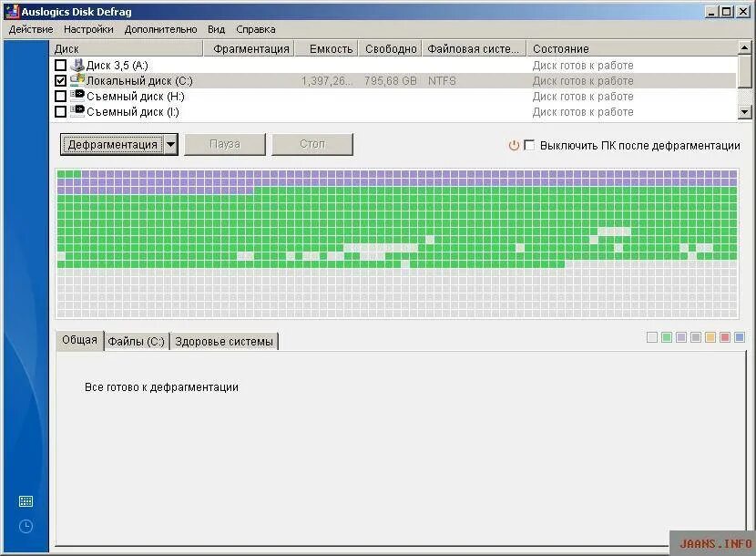Click the orange legend color swatch
756x556 pixels.
coord(710,337)
